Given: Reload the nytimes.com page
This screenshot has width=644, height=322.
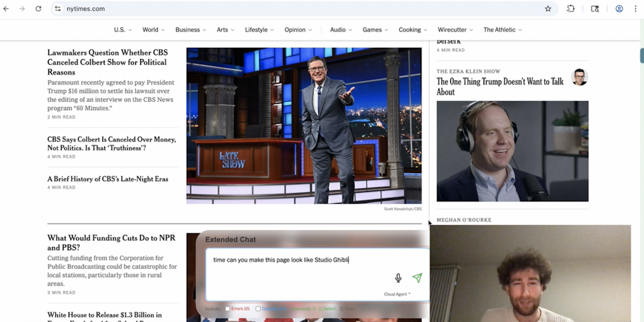Looking at the screenshot, I should tap(38, 9).
